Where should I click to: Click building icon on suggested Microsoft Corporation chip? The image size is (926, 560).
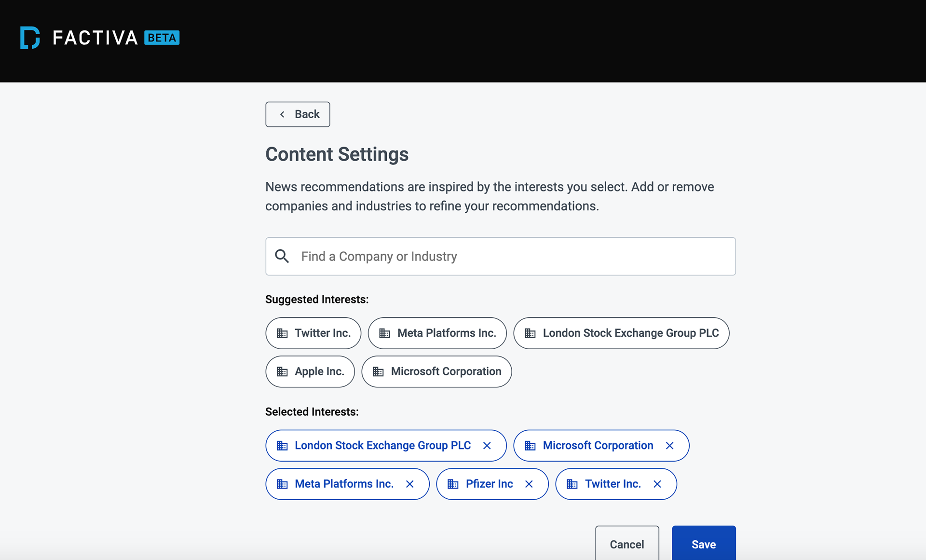click(378, 371)
